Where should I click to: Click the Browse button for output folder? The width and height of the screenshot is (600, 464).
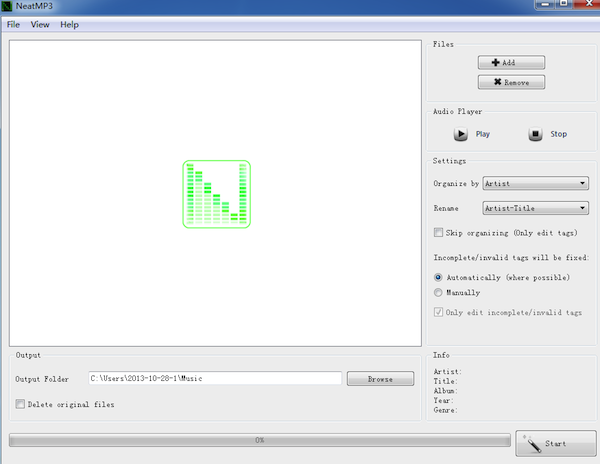coord(380,379)
